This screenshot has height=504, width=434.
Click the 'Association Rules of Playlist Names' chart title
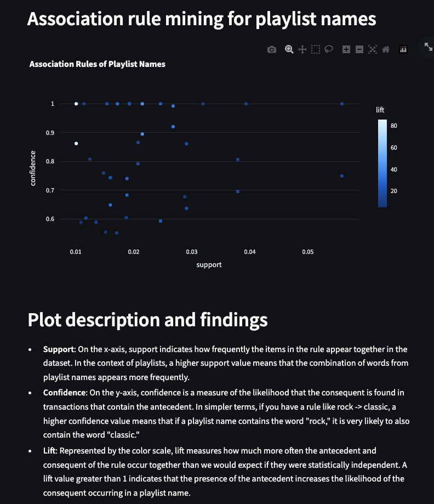coord(97,64)
